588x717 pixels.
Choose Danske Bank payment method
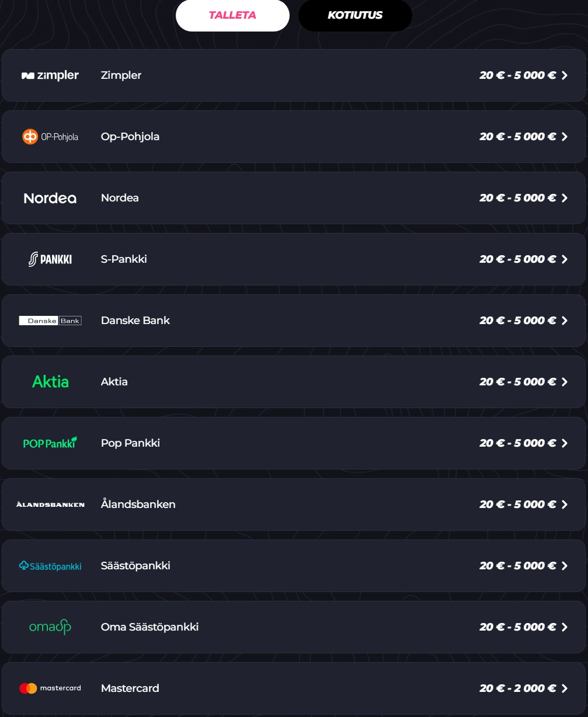tap(135, 321)
